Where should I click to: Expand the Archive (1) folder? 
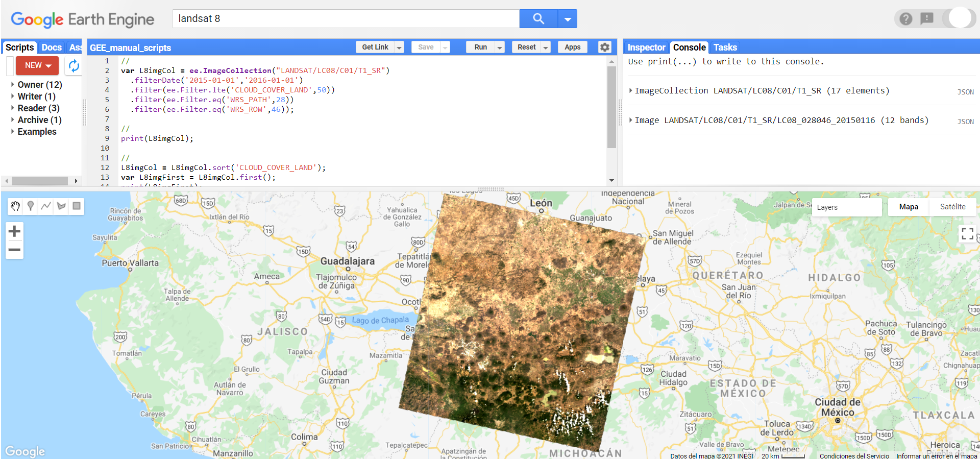point(13,119)
